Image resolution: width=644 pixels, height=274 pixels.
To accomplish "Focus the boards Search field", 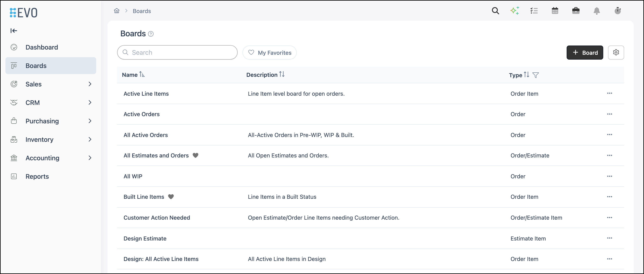I will (x=177, y=52).
